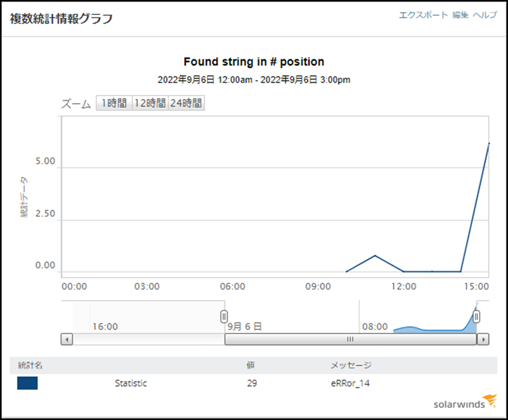Select the 12時間 zoom button
508x420 pixels.
point(150,103)
